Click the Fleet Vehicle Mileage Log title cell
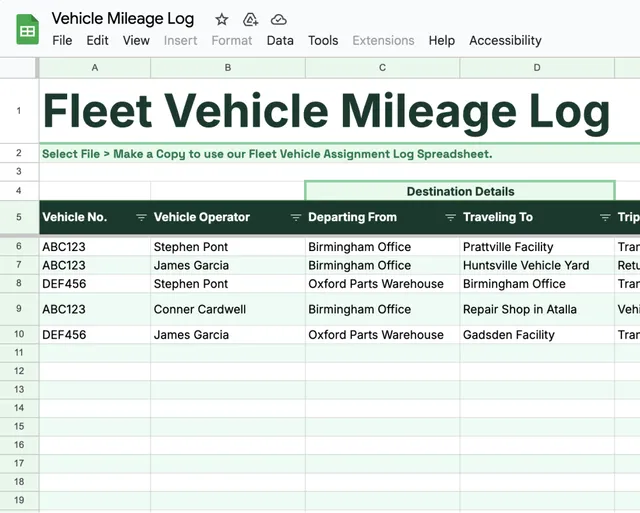The height and width of the screenshot is (513, 640). [x=327, y=111]
